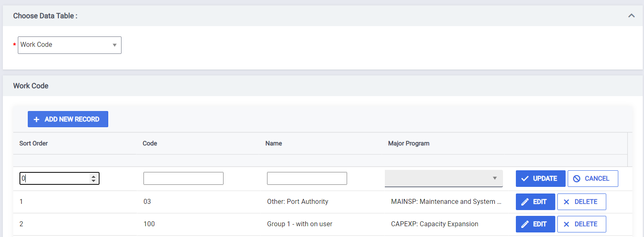Edit the Group 1 - with on user row

coord(535,224)
